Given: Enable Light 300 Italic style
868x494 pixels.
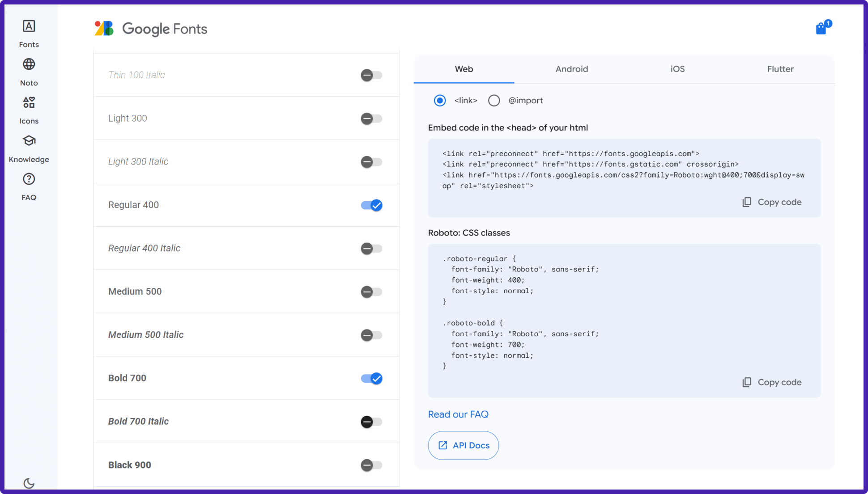Looking at the screenshot, I should [371, 162].
